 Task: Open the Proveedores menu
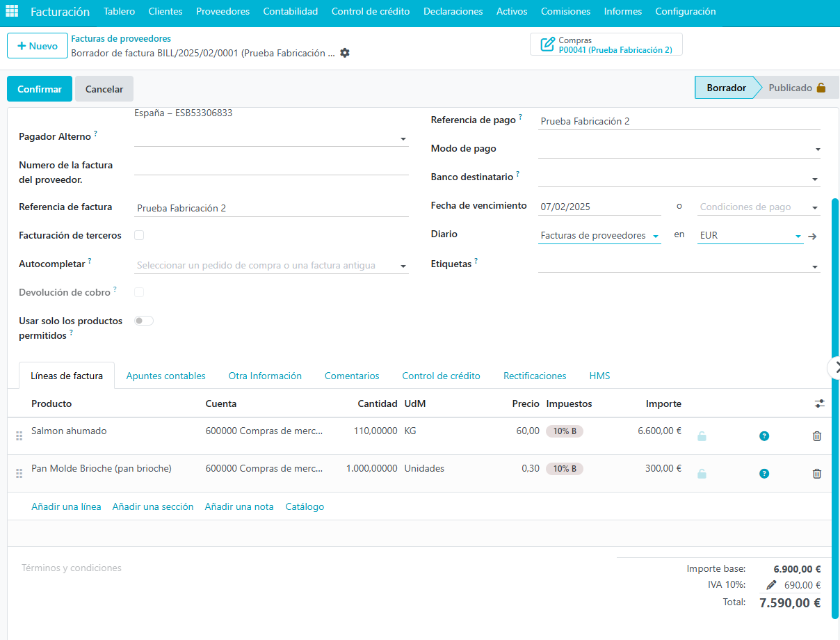point(223,12)
